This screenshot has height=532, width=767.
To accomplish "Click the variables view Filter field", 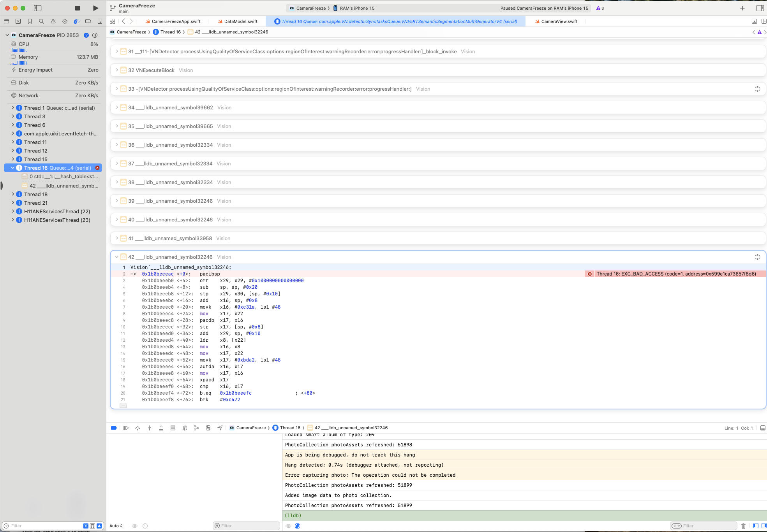I will click(x=247, y=526).
